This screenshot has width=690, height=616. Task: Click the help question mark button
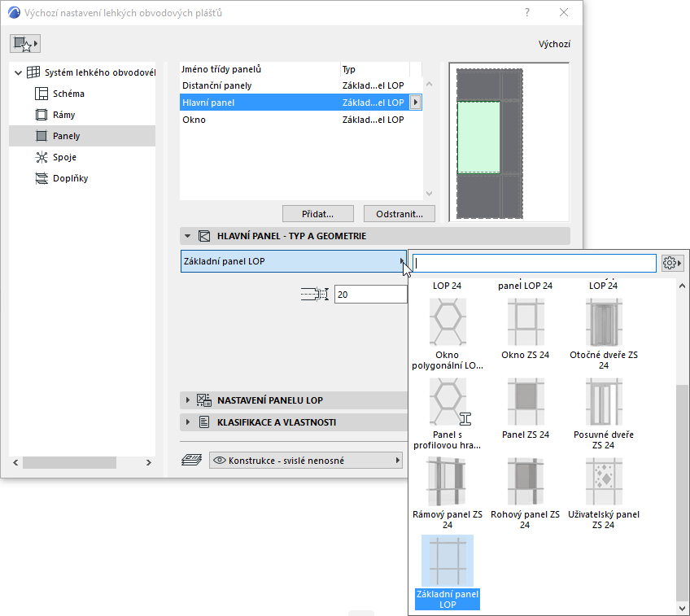pos(527,12)
